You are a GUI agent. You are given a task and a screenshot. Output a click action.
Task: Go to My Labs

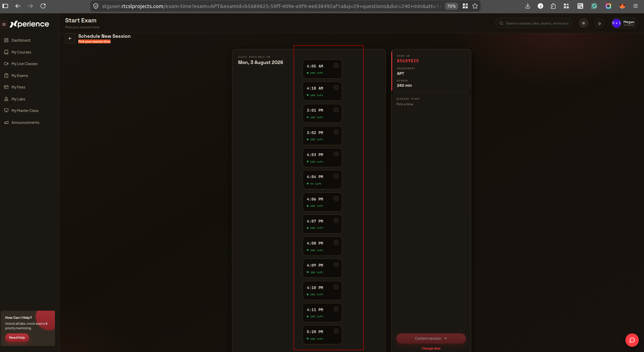coord(18,99)
